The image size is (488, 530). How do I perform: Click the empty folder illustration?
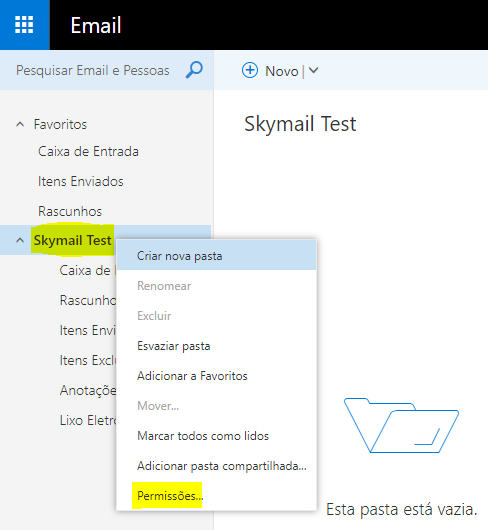point(401,425)
